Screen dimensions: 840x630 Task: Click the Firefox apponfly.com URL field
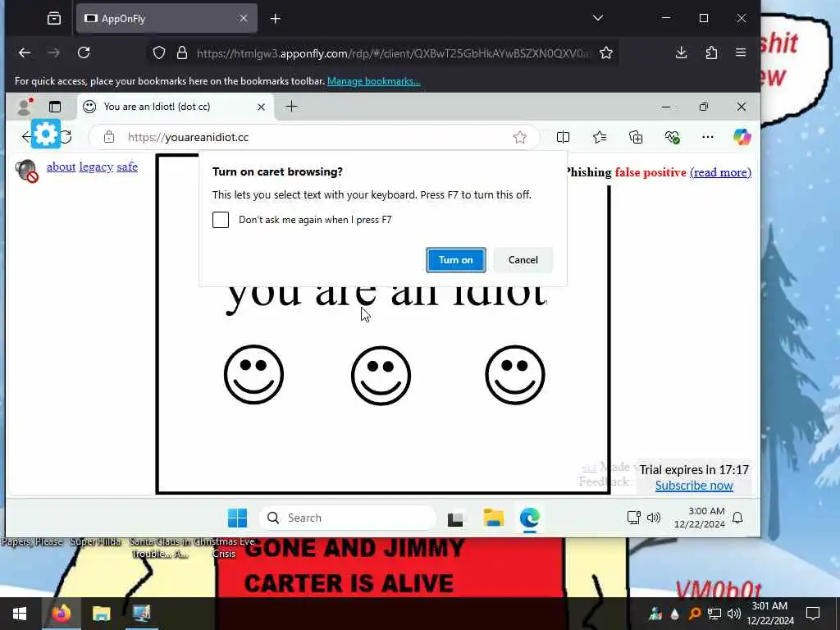pos(393,53)
